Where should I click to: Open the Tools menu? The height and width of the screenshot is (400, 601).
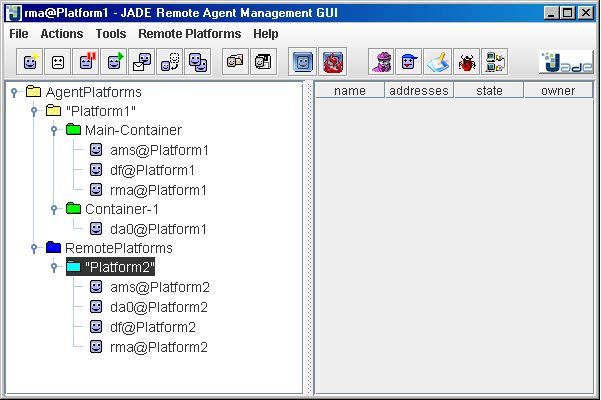click(111, 34)
